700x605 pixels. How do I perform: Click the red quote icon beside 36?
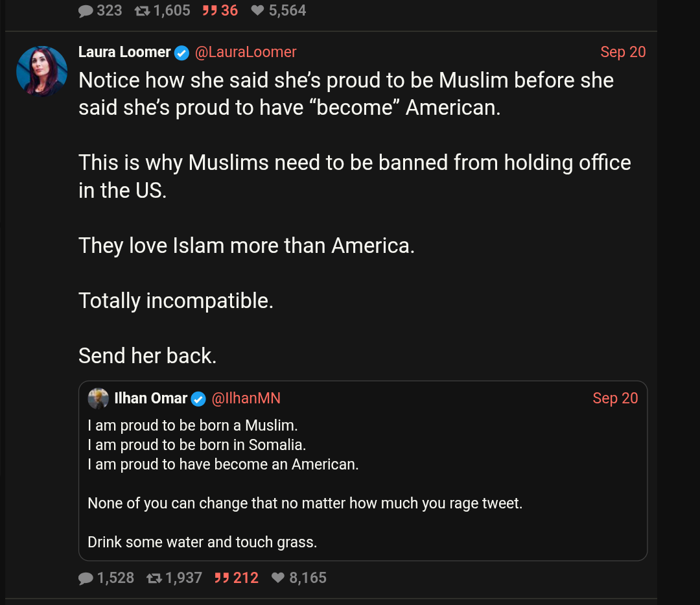pos(209,11)
